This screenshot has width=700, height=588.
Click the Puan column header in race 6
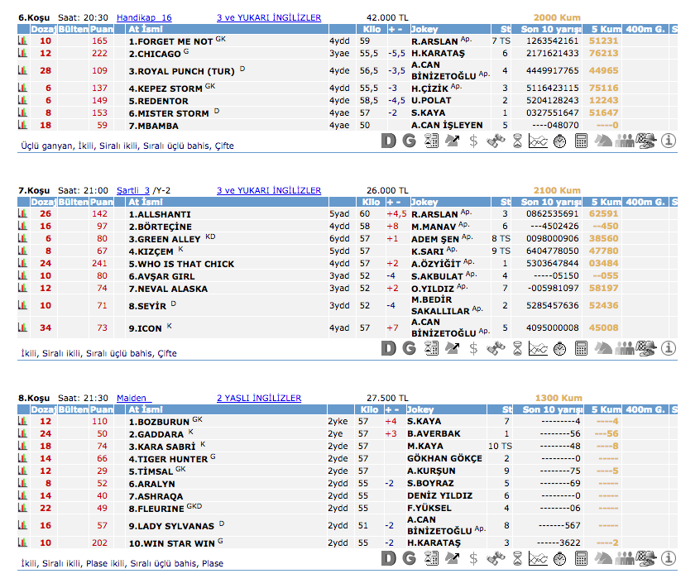101,29
